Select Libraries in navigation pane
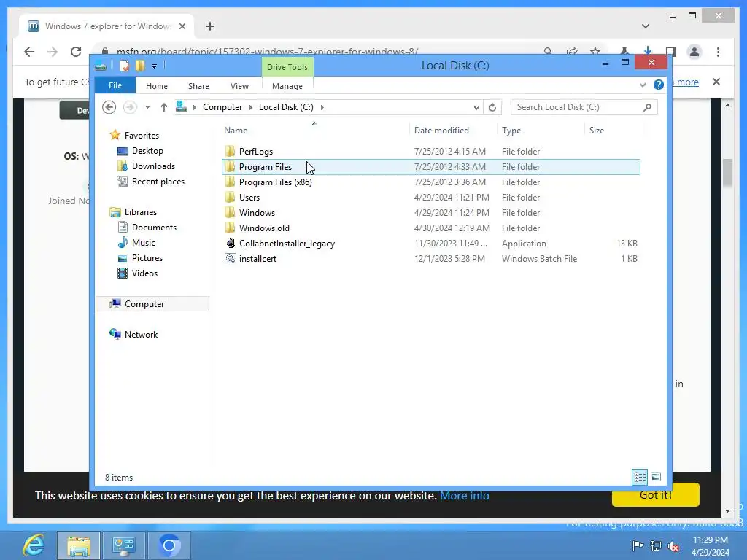747x560 pixels. click(x=141, y=212)
